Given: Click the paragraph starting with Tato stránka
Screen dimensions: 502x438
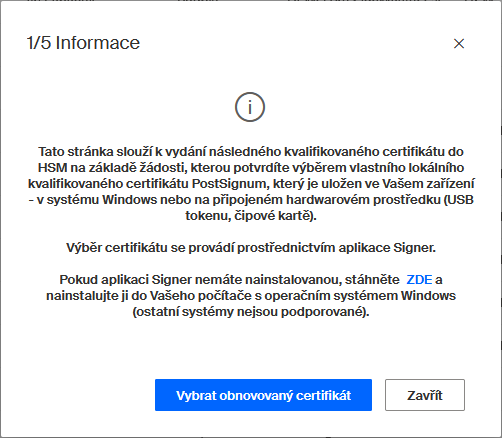Looking at the screenshot, I should pyautogui.click(x=251, y=184).
